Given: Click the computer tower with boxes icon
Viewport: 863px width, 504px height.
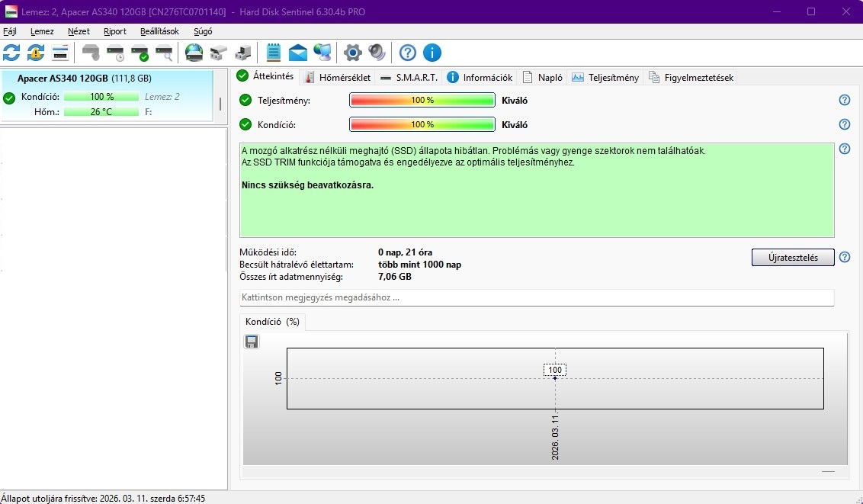Looking at the screenshot, I should [242, 53].
